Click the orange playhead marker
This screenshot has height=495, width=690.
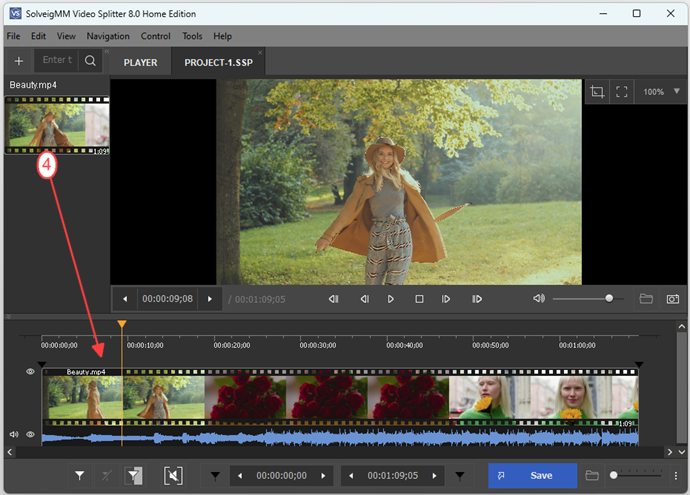122,324
